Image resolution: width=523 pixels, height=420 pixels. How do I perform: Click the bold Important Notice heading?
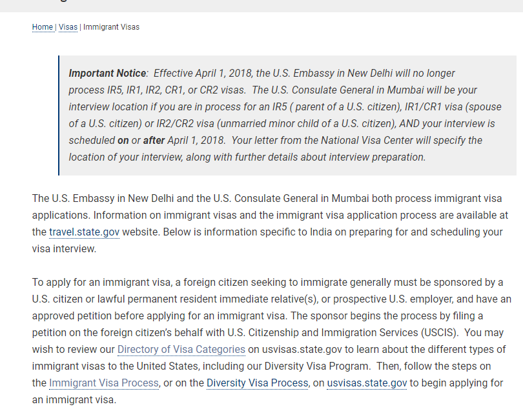tap(107, 74)
